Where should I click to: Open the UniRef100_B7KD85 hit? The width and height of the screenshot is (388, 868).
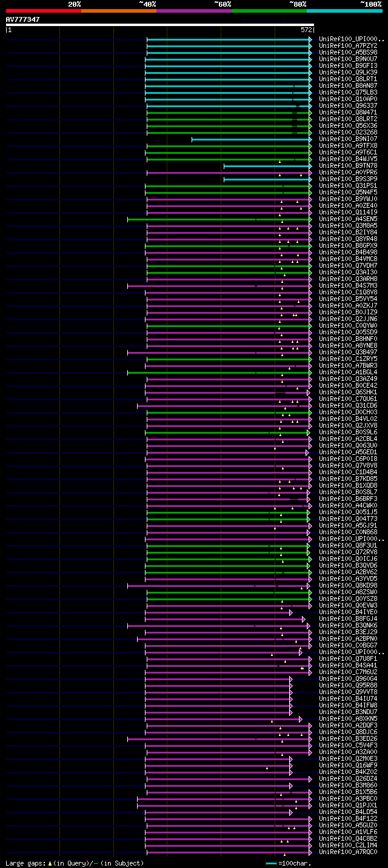(348, 479)
